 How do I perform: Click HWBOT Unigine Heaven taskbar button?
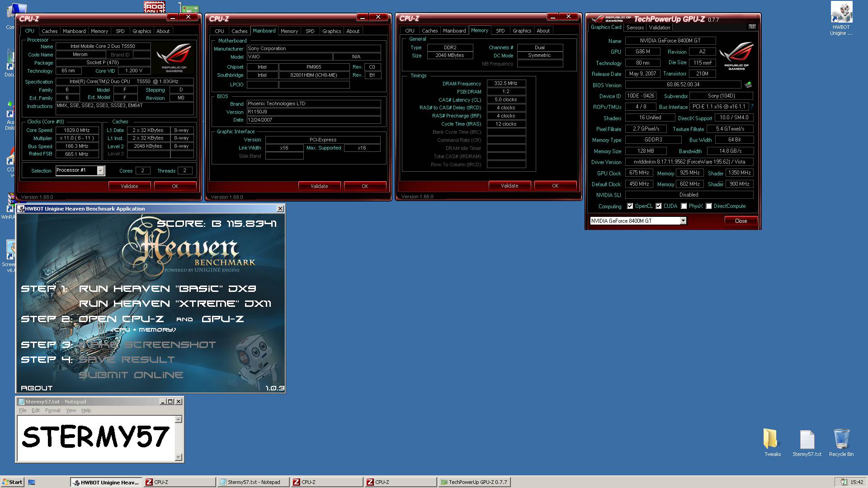click(x=106, y=482)
